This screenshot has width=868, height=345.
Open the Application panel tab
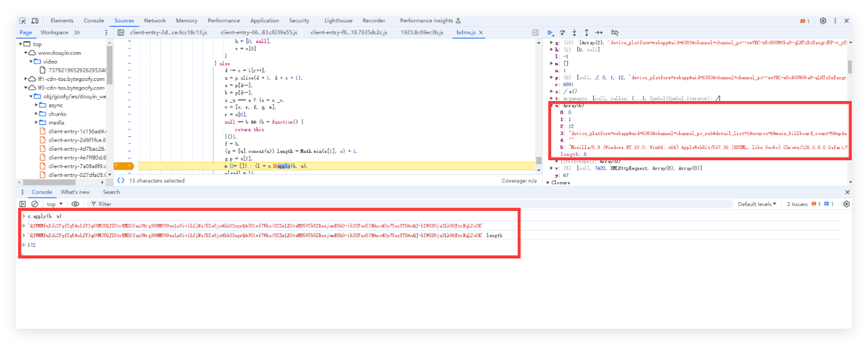click(x=264, y=21)
